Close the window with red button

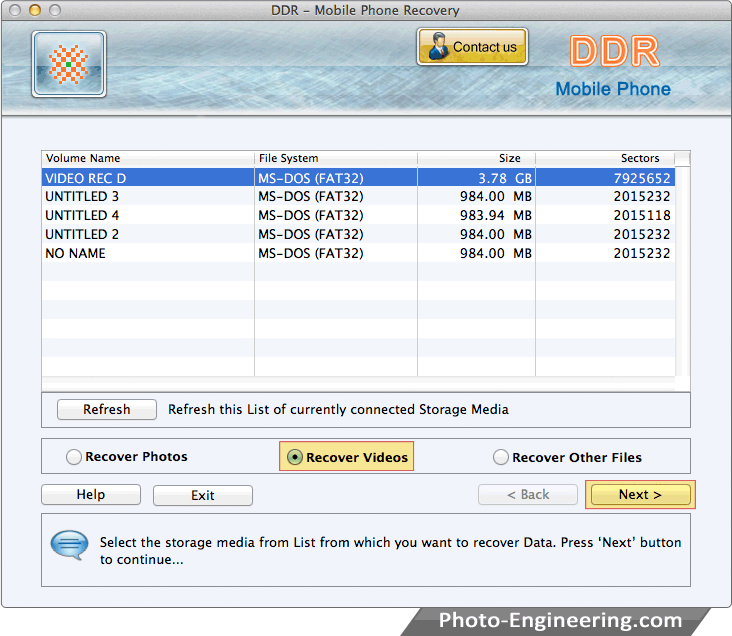point(15,10)
